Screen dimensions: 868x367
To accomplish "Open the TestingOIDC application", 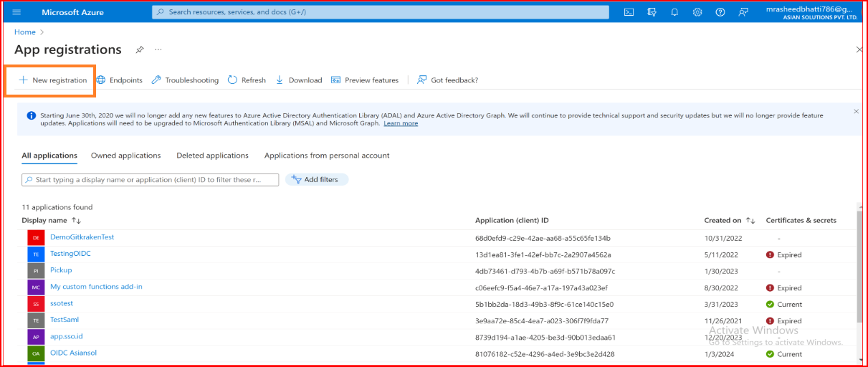I will 70,254.
